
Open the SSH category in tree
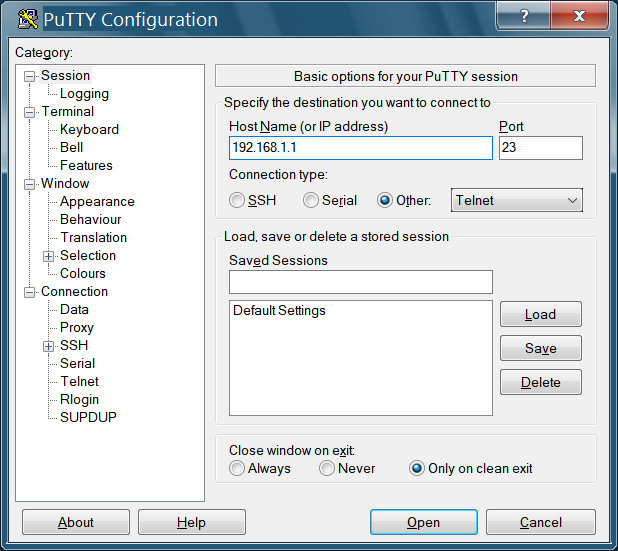pyautogui.click(x=74, y=345)
